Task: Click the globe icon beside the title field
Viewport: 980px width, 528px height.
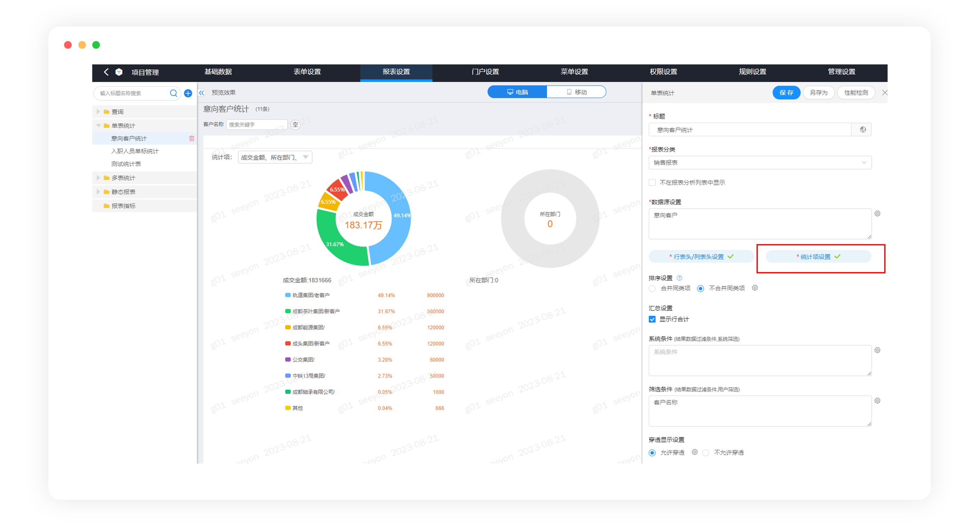Action: pos(863,130)
